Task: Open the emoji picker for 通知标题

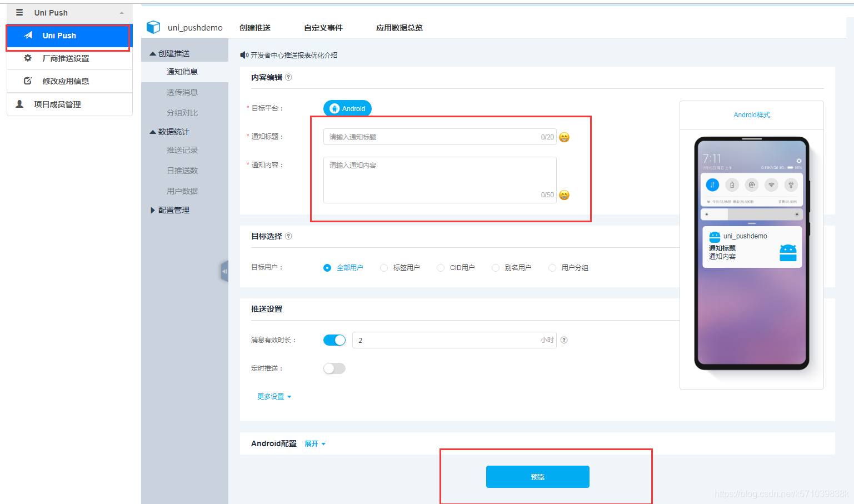Action: pyautogui.click(x=565, y=137)
